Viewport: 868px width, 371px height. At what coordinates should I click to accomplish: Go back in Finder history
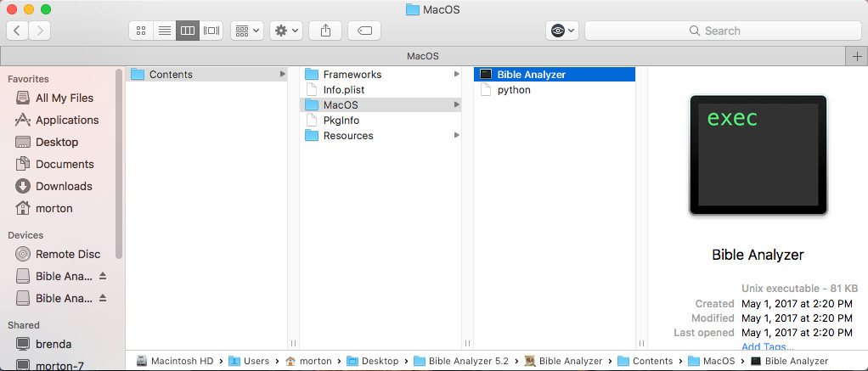(17, 31)
